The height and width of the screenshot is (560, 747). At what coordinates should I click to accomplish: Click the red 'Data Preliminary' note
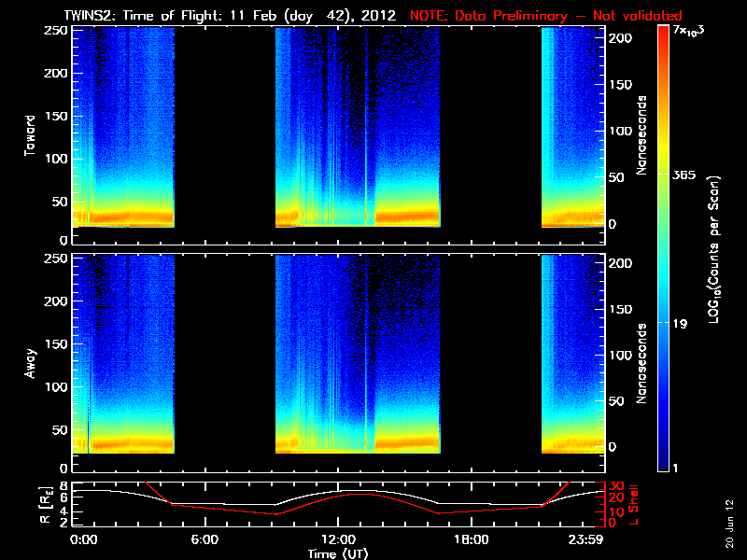(x=546, y=16)
